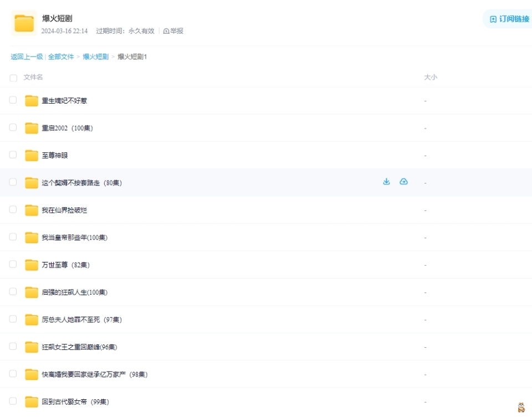Screen dimensions: 532x417
Task: Click the save-to-cloud icon on the hovered row
Action: [403, 182]
